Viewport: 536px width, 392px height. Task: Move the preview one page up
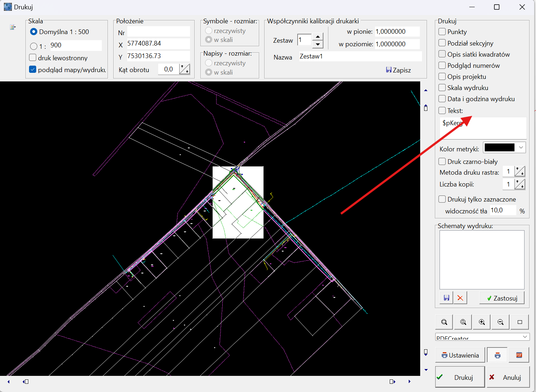point(426,108)
